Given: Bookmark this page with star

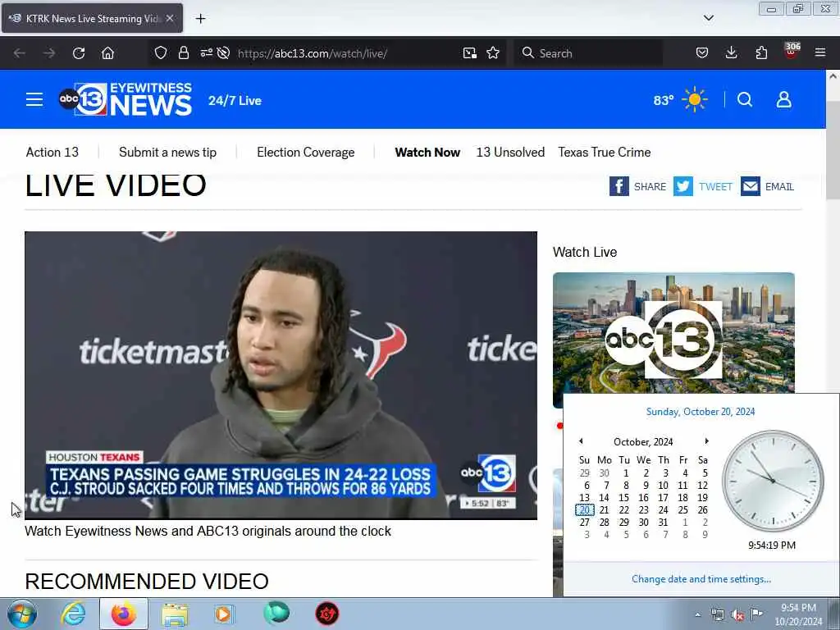Looking at the screenshot, I should pos(493,52).
